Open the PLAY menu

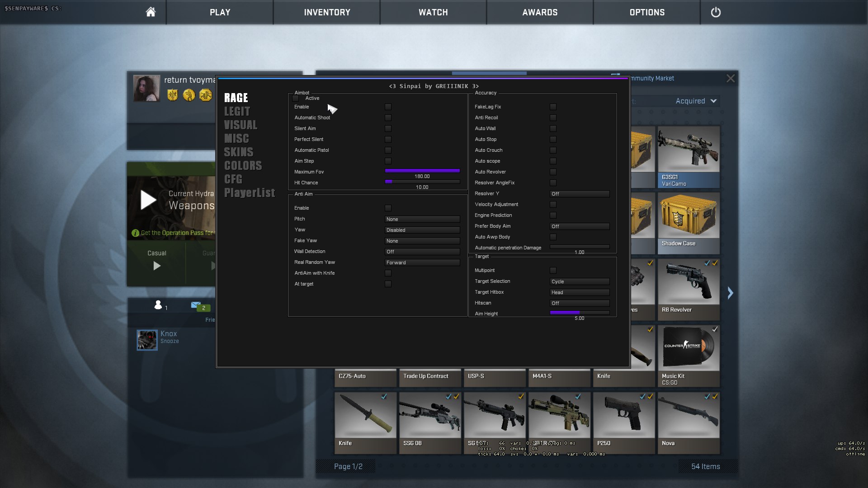[x=220, y=12]
